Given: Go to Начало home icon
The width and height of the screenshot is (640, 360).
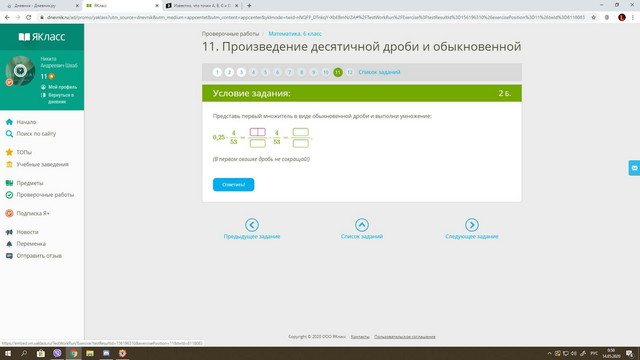Looking at the screenshot, I should pyautogui.click(x=9, y=122).
